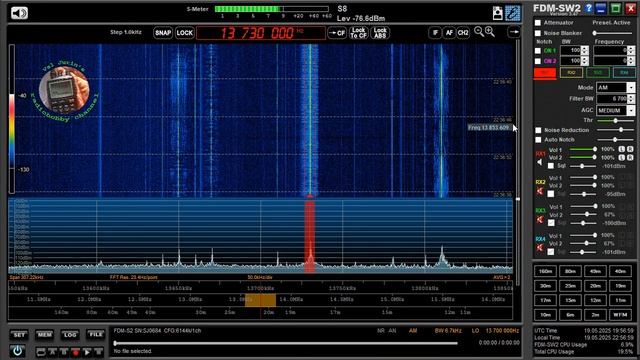Click the 13 730 000 frequency display

(261, 33)
